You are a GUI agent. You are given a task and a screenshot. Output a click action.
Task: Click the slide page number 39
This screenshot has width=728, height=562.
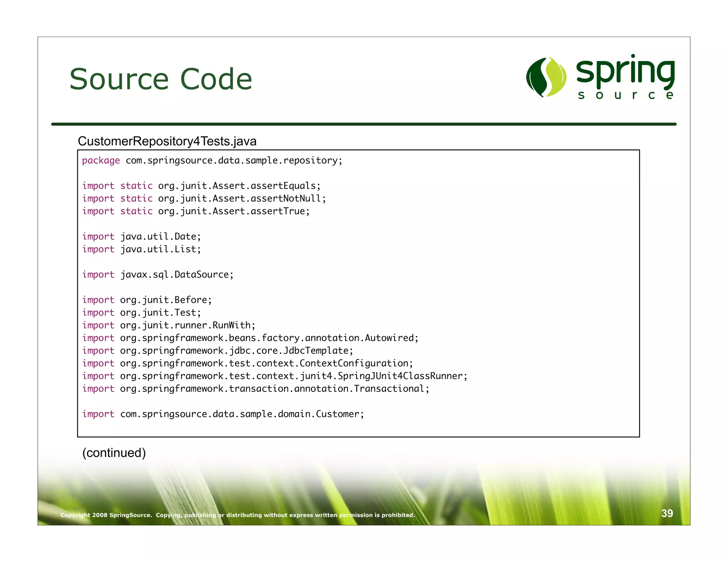[667, 513]
